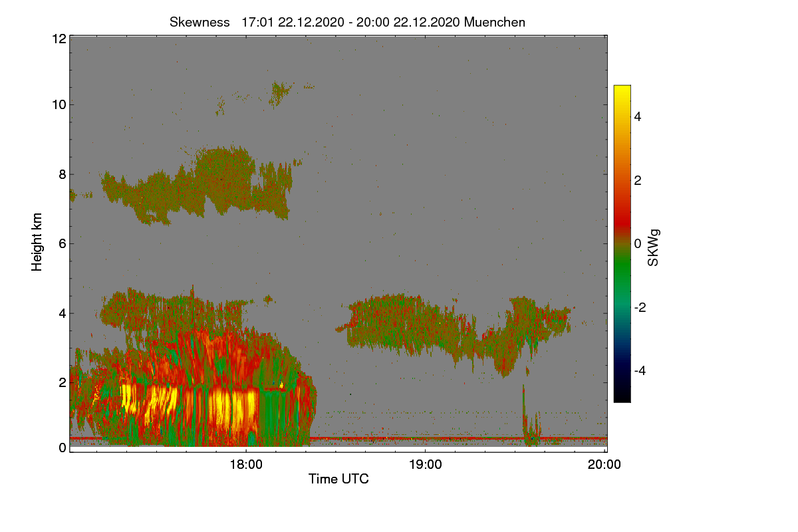Click the 'SKWg' colorbar label
Image resolution: width=798 pixels, height=532 pixels.
click(x=654, y=248)
